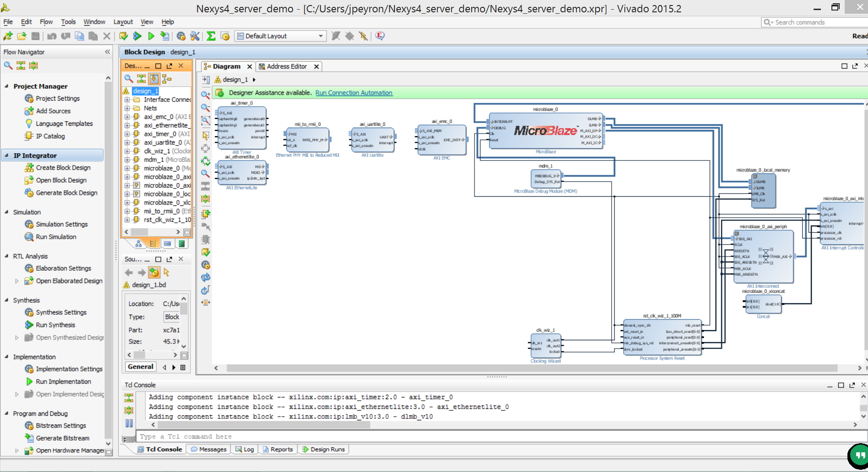Screen dimensions: 868x472
Task: Click the Run Connection Automation link
Action: coord(354,93)
